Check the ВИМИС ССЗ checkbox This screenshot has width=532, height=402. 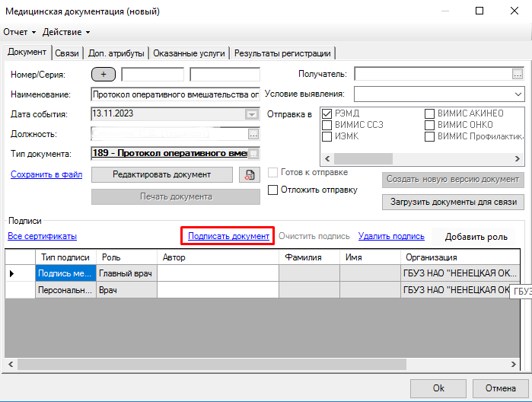pyautogui.click(x=327, y=125)
